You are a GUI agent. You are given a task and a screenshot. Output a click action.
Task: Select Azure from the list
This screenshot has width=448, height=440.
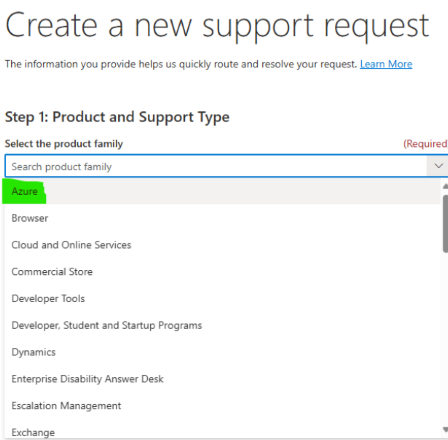pyautogui.click(x=223, y=191)
